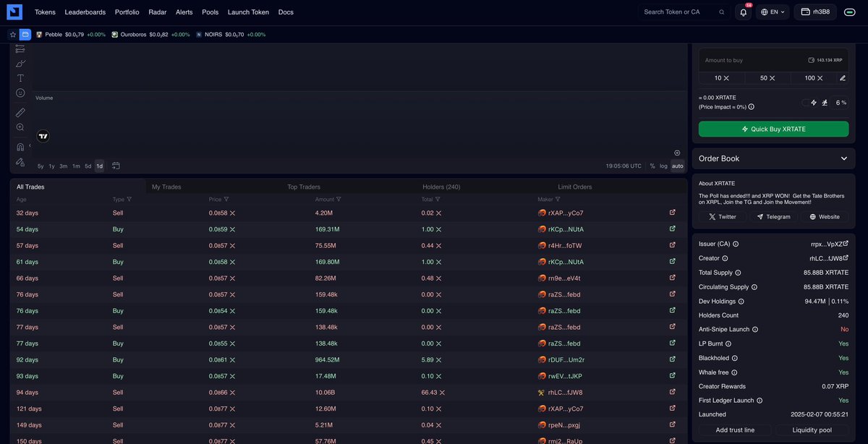Click the favorites star icon
868x444 pixels.
coord(13,34)
